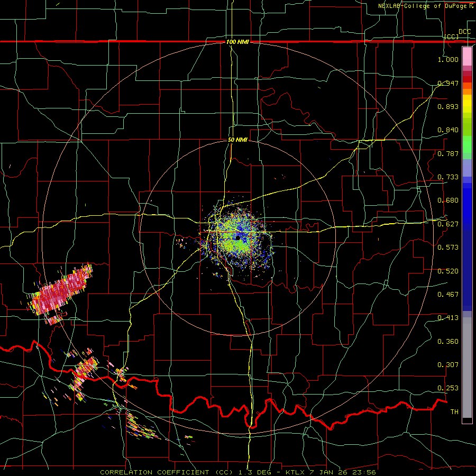Image resolution: width=476 pixels, height=476 pixels.
Task: Pick the dark red color bar segment
Action: point(467,74)
